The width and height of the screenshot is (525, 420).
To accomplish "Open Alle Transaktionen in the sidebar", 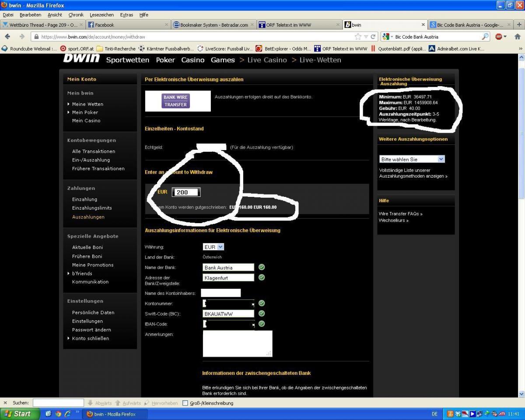I will click(94, 151).
